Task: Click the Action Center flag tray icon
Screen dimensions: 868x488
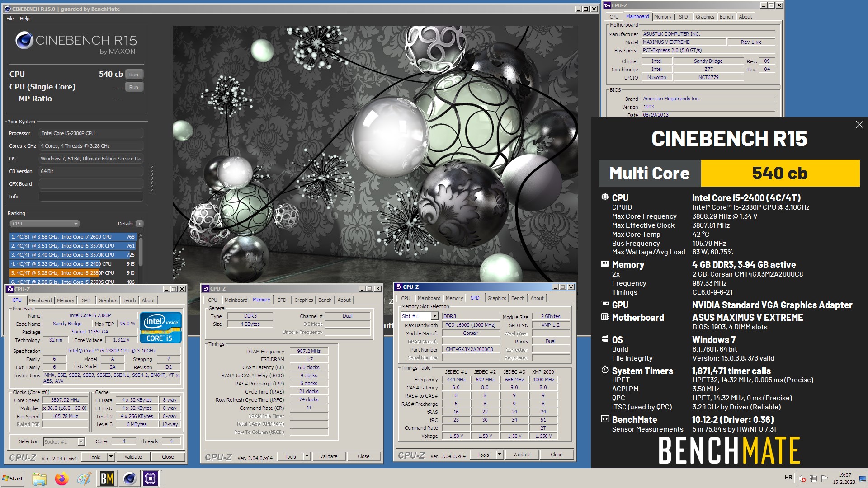Action: pos(824,479)
